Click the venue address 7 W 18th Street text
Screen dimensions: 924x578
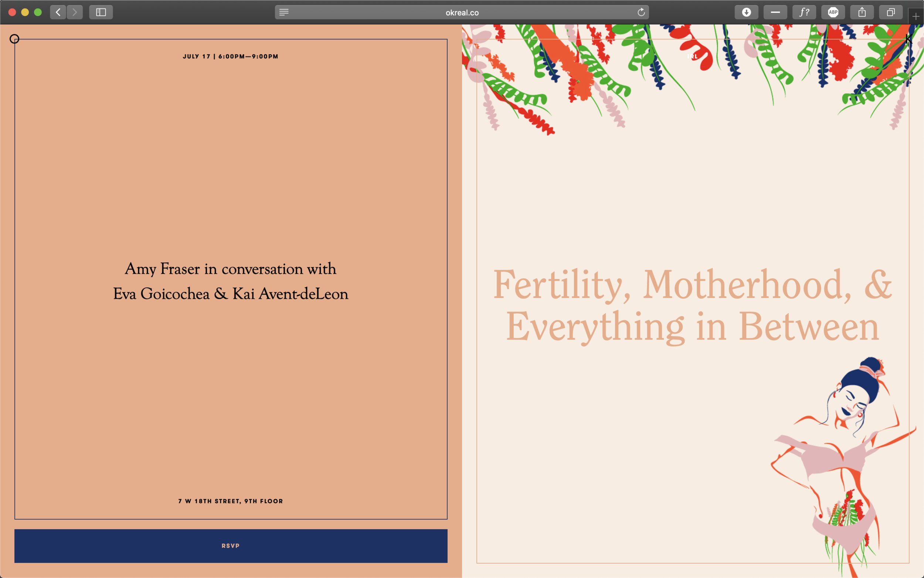click(230, 501)
